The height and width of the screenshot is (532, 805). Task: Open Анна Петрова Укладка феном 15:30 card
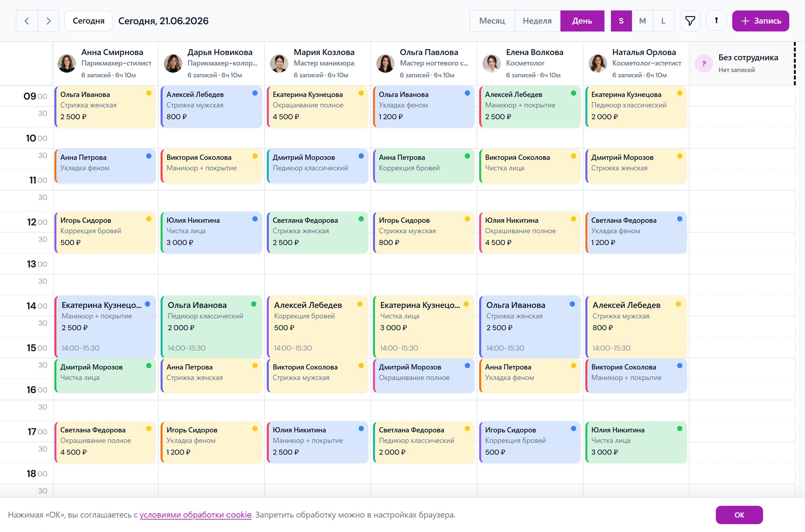coord(530,376)
